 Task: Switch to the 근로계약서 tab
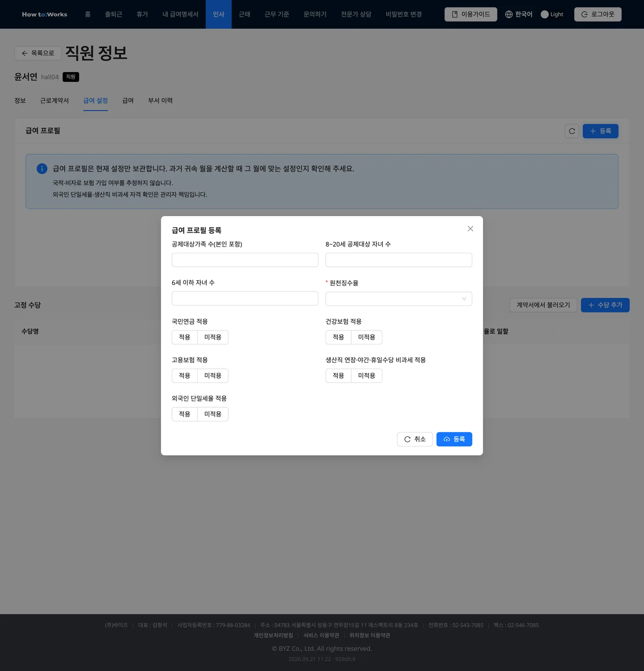54,101
